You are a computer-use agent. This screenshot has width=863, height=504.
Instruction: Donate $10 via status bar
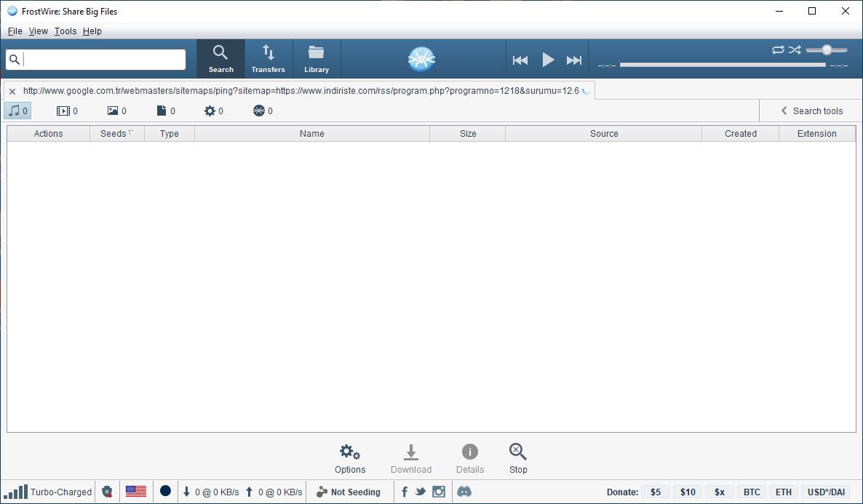[688, 492]
